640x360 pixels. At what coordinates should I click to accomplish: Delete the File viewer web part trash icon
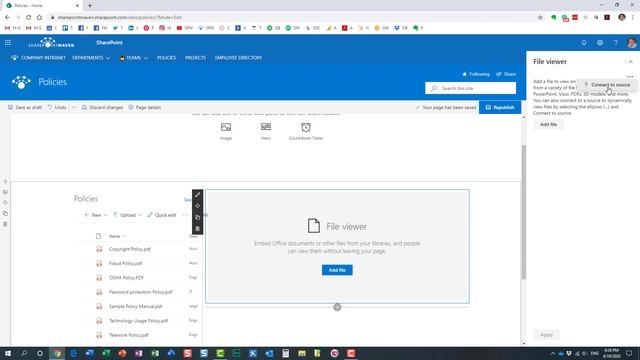[198, 229]
